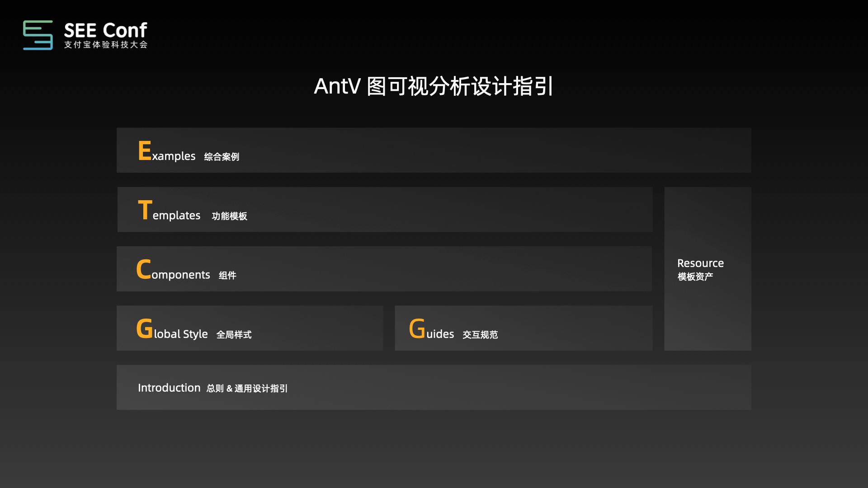Click the SEE Conf logo icon
Screen dimensions: 868x488
[38, 35]
